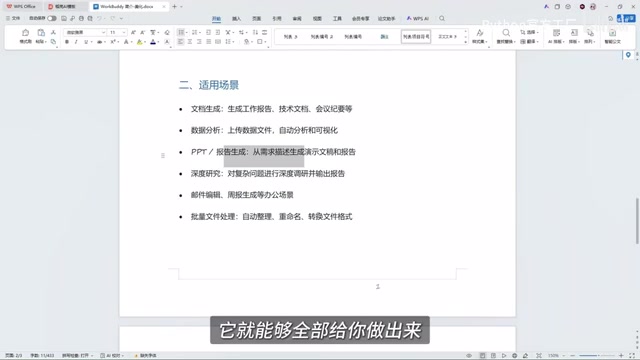
Task: Click the decrease indent icon
Action: tap(209, 32)
